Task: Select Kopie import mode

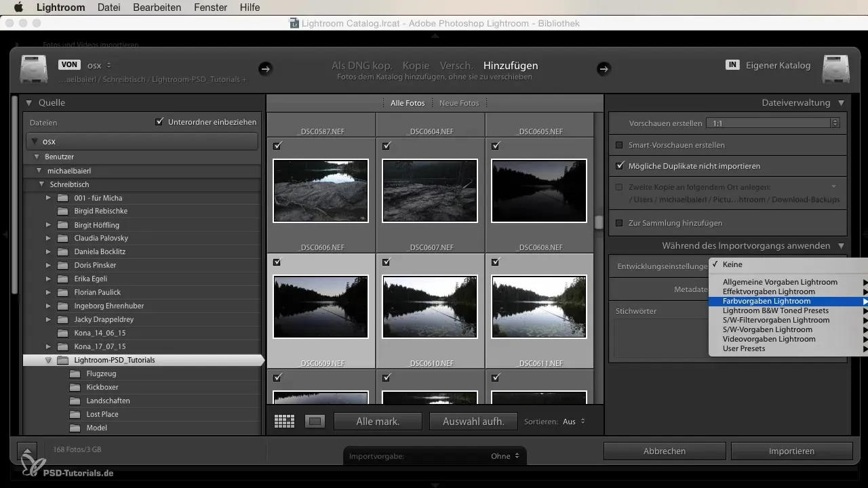Action: point(416,66)
